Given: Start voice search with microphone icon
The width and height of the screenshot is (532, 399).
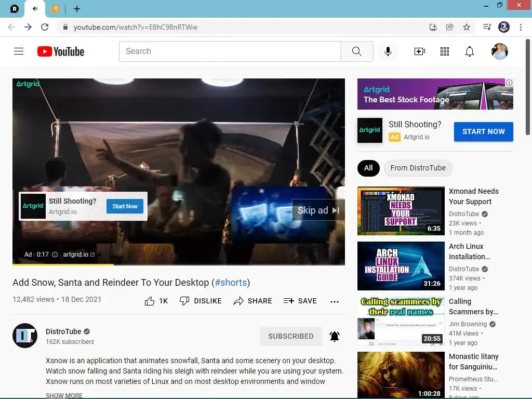Looking at the screenshot, I should point(388,51).
